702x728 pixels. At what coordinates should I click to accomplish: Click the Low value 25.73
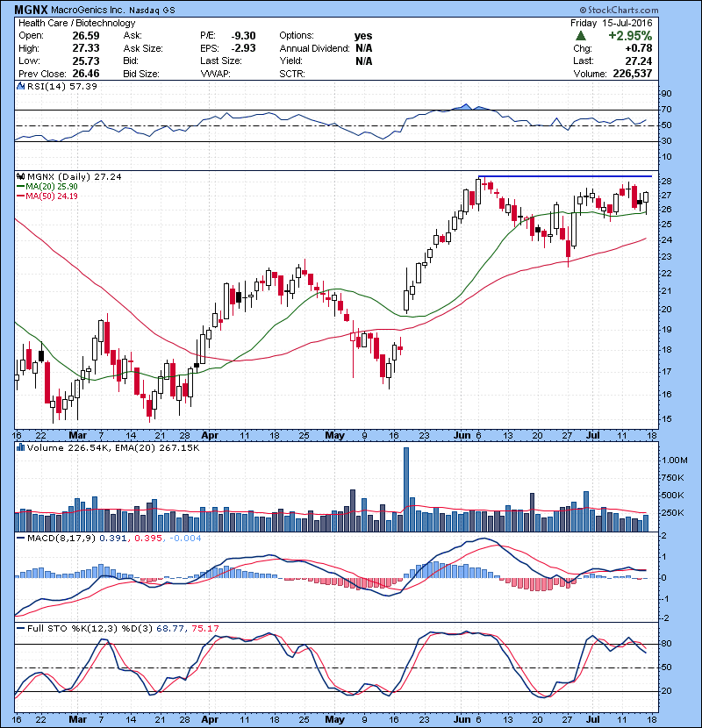point(86,61)
